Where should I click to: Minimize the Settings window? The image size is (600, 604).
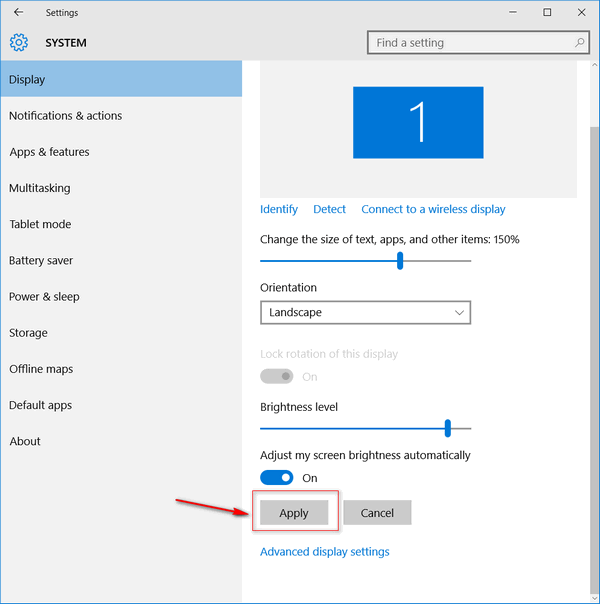pyautogui.click(x=513, y=12)
